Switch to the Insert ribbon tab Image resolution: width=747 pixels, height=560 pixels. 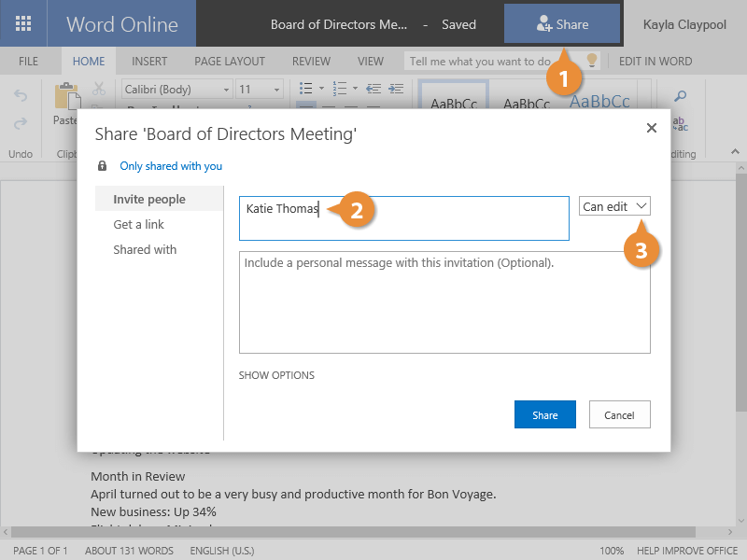149,62
